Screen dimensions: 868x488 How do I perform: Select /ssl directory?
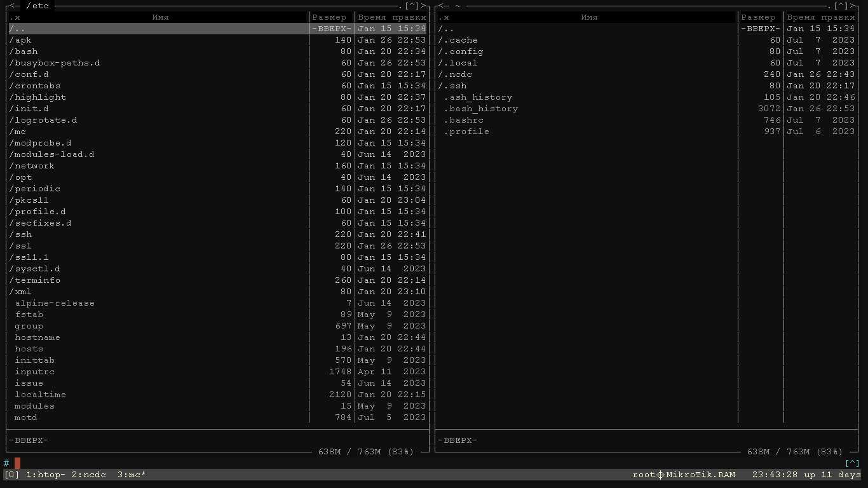point(218,246)
